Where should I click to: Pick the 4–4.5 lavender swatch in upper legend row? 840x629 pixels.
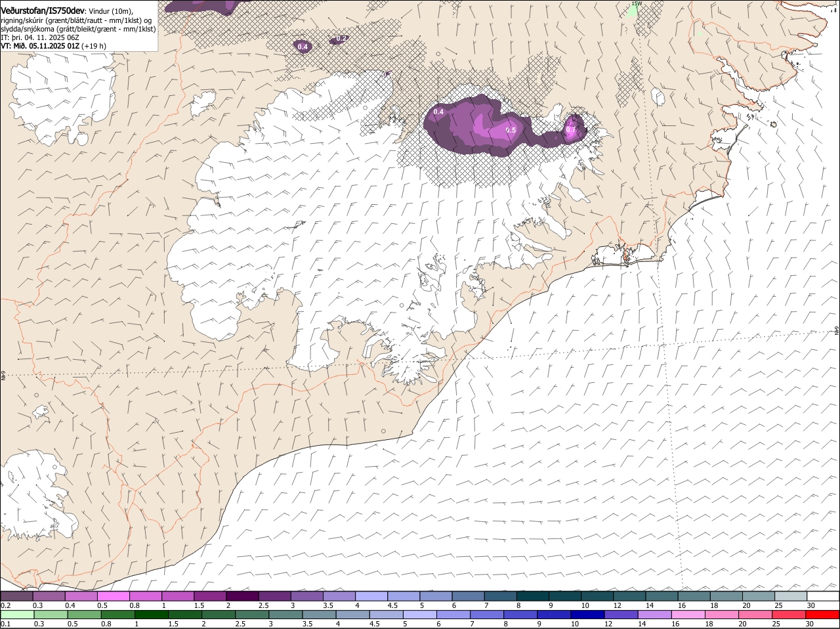point(371,596)
